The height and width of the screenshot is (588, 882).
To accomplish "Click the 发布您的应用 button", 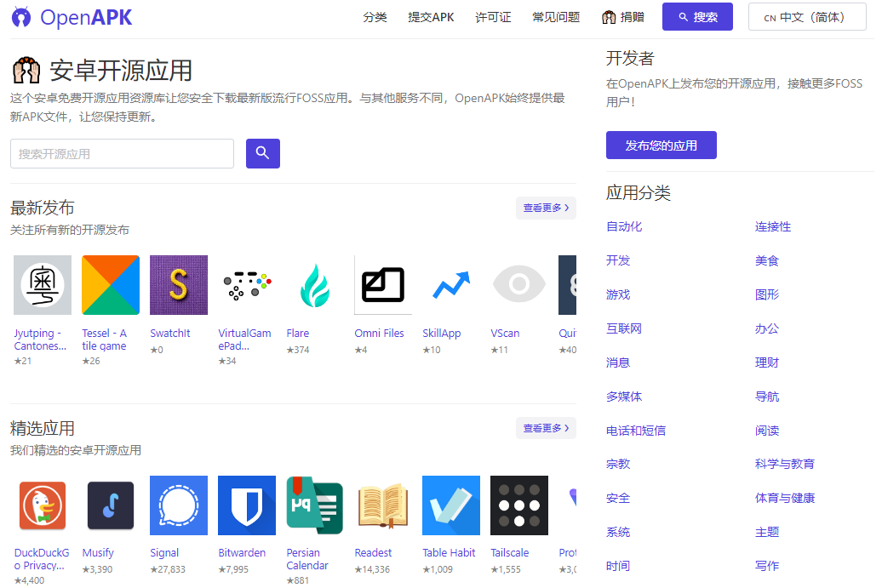I will point(661,145).
